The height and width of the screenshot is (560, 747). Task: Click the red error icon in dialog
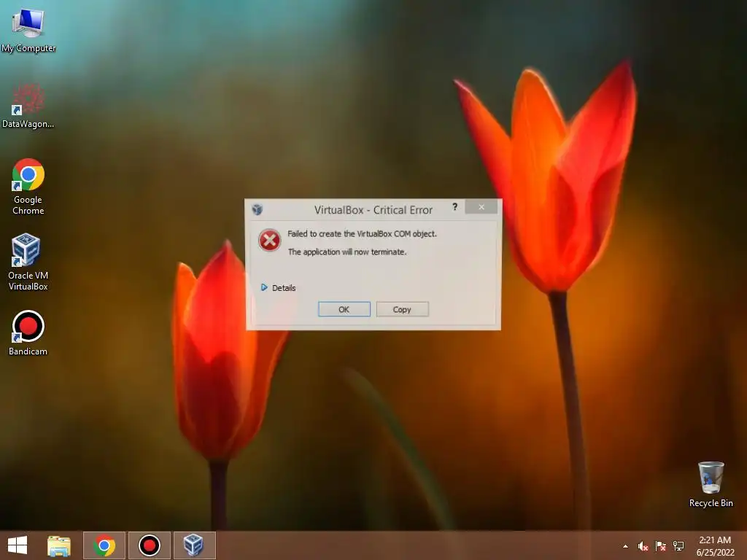click(270, 240)
